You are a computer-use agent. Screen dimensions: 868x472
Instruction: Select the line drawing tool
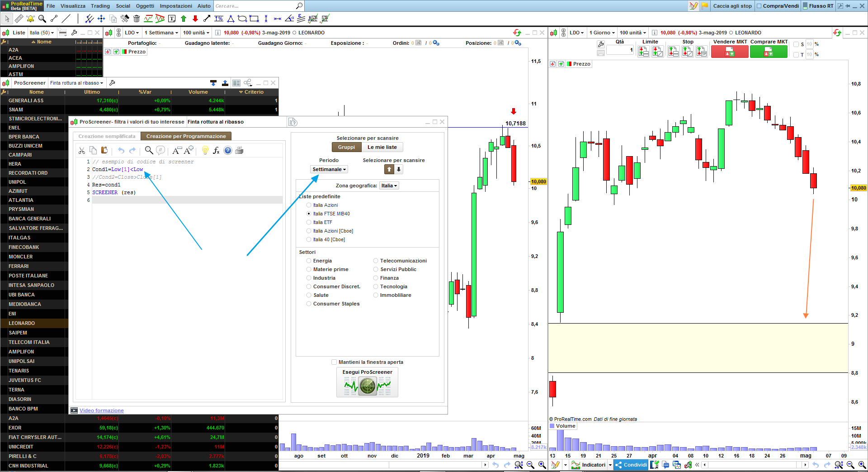coord(66,19)
